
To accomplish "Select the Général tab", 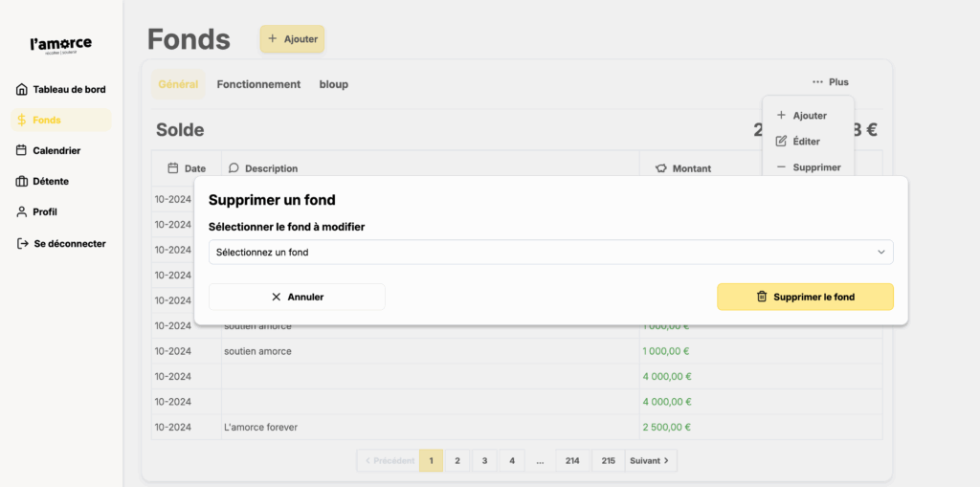I will 178,84.
